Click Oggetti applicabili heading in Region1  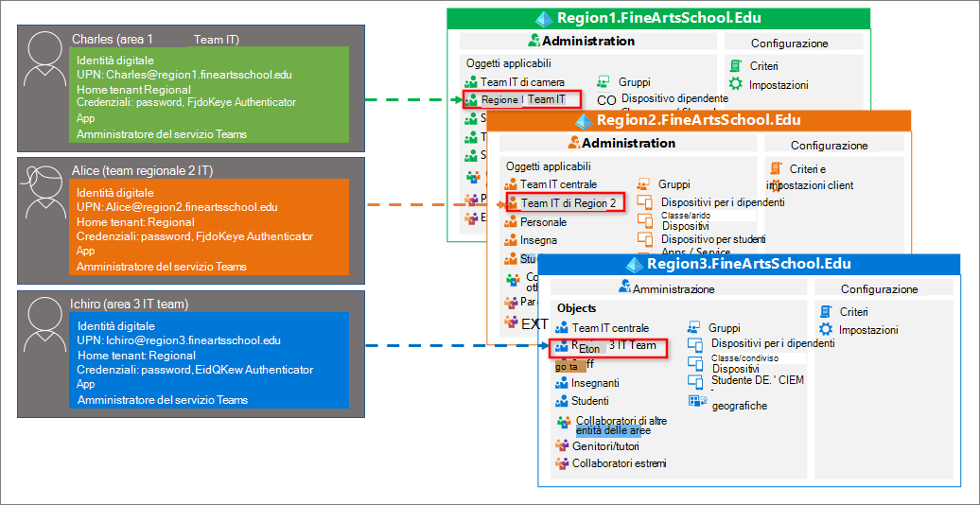pyautogui.click(x=509, y=63)
